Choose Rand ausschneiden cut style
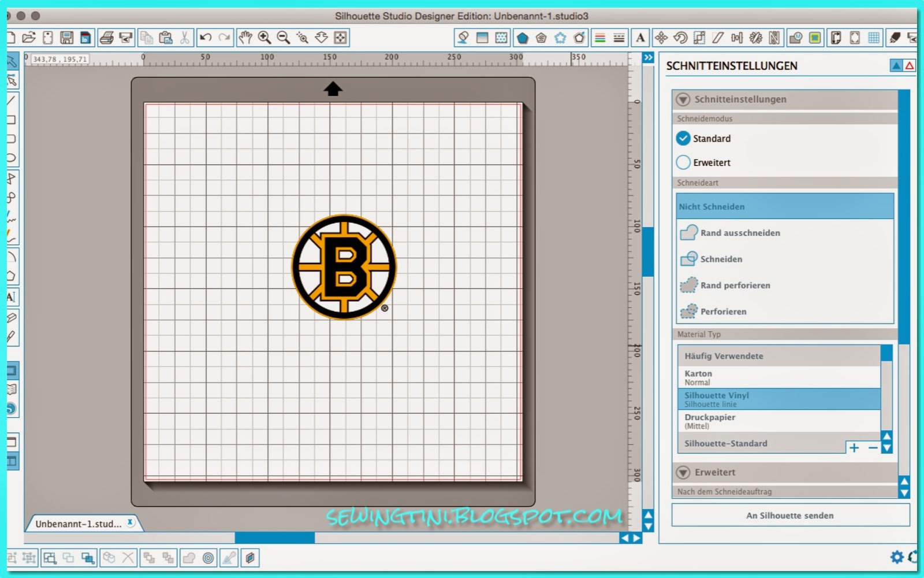The image size is (924, 578). [785, 232]
